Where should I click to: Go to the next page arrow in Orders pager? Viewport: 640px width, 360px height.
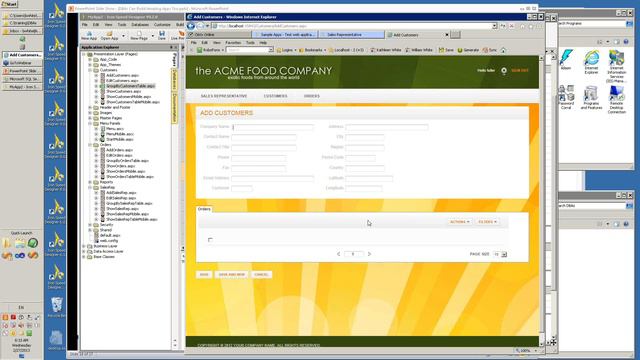(369, 254)
